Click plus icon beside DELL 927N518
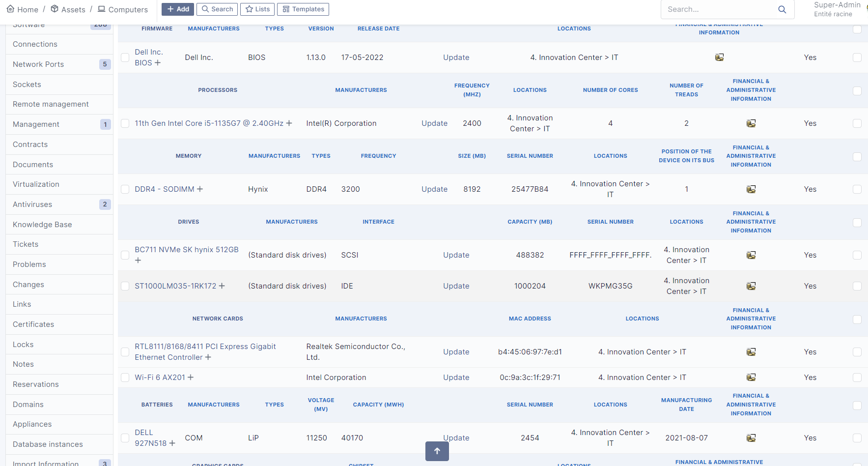The height and width of the screenshot is (466, 868). click(x=172, y=443)
